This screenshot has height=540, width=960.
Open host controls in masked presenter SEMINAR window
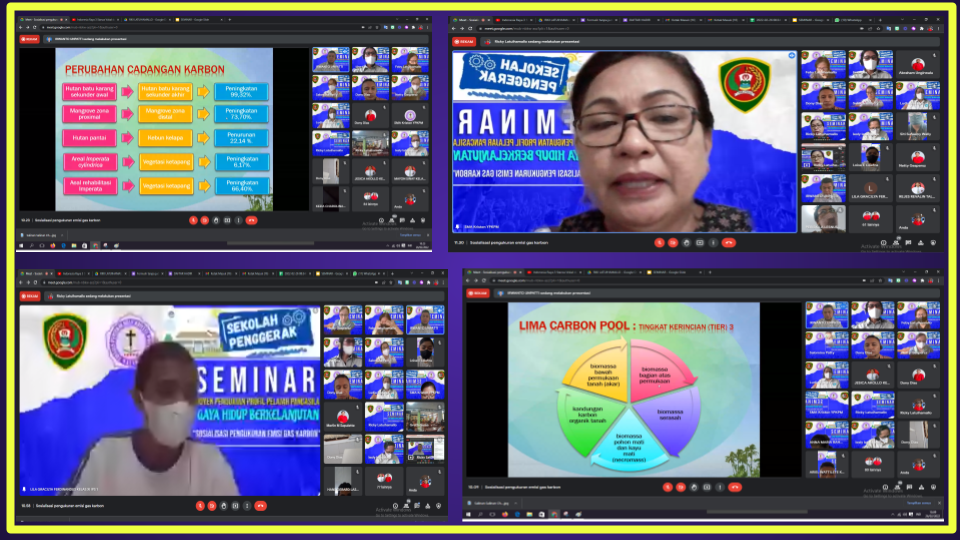tap(438, 506)
